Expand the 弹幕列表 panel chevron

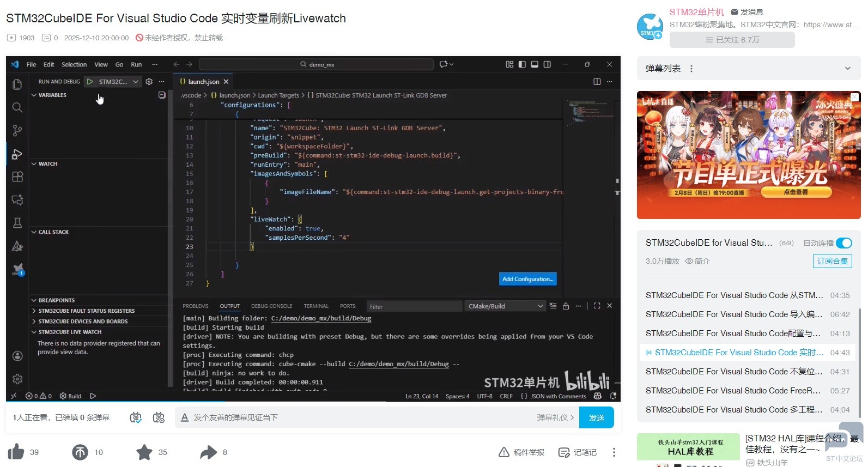(x=848, y=69)
